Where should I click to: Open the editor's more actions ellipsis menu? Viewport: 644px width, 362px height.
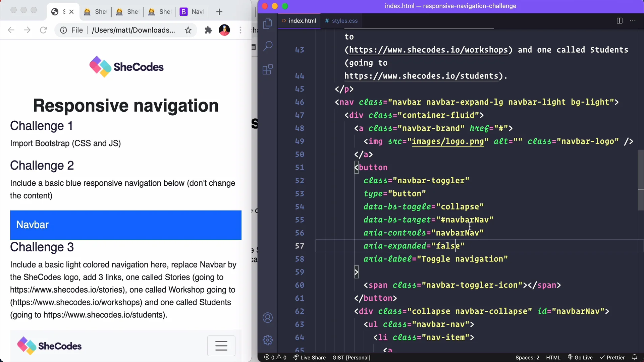point(633,21)
